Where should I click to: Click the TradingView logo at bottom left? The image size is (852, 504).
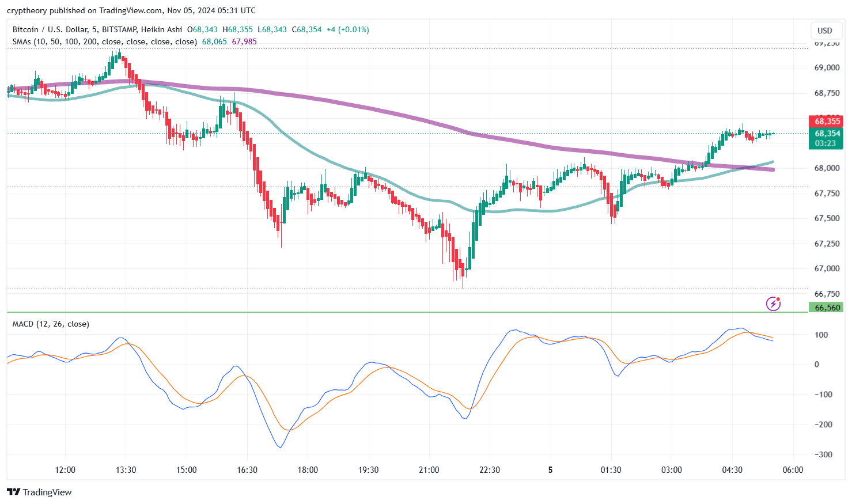coord(39,492)
